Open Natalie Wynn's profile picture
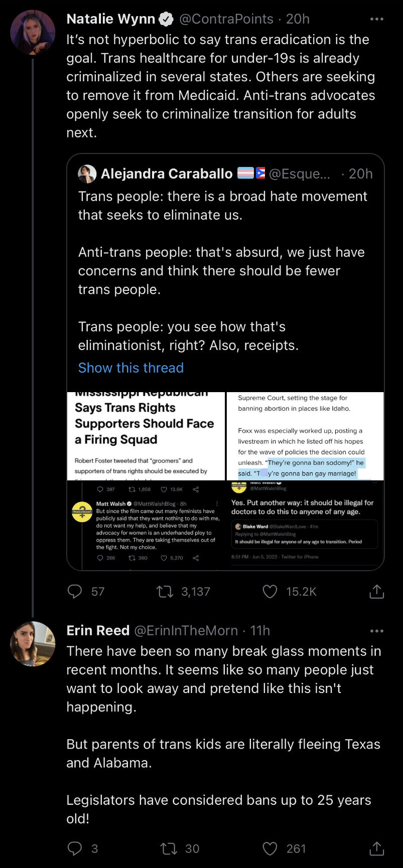The height and width of the screenshot is (868, 403). [33, 32]
